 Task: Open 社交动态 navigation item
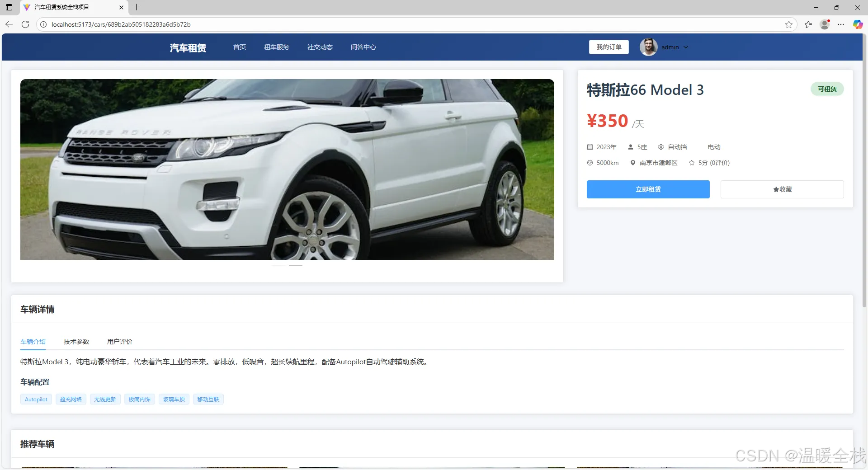(x=320, y=47)
